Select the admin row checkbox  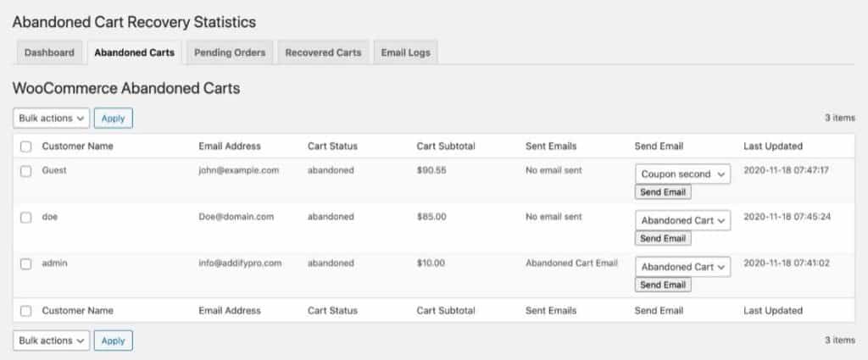click(26, 264)
